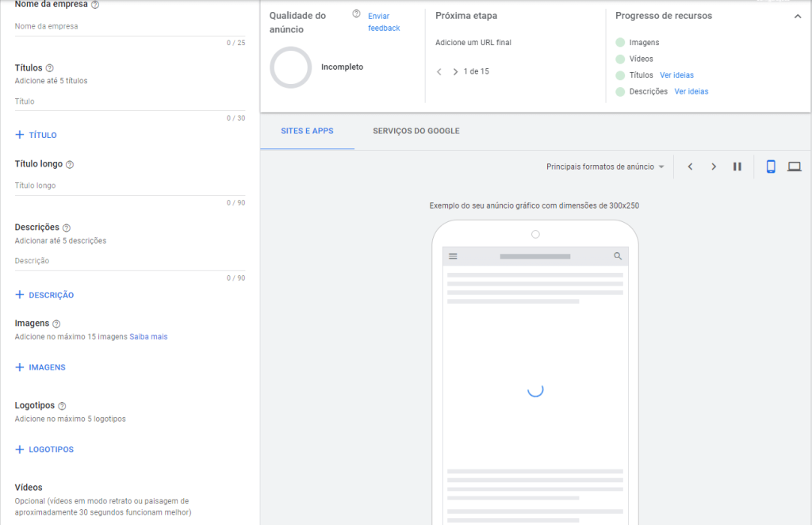The image size is (812, 525).
Task: Open help icon for Qualidade do anúncio
Action: point(356,14)
